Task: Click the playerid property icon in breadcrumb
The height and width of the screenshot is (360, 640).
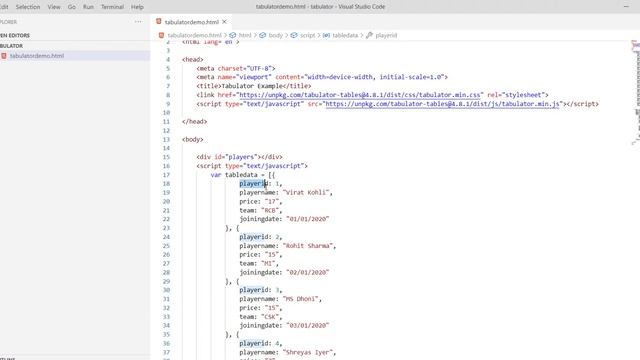Action: pos(369,36)
